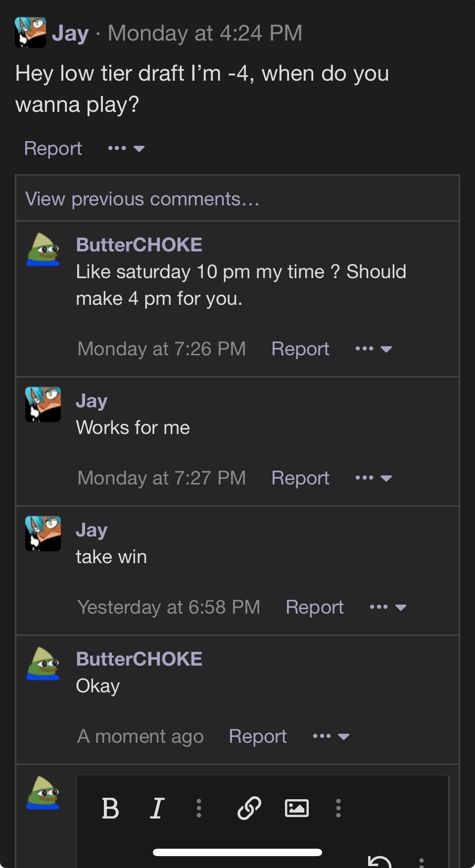Open Jay's profile from post header name

70,33
